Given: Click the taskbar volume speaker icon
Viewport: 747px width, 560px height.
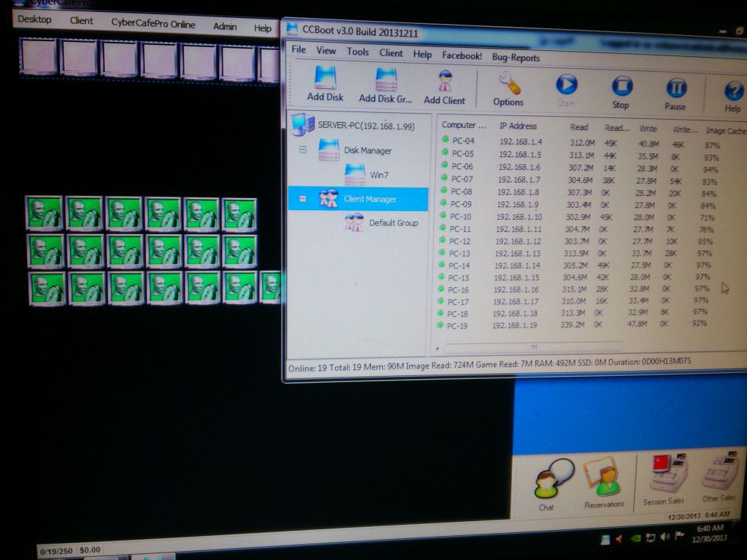Looking at the screenshot, I should (x=665, y=537).
